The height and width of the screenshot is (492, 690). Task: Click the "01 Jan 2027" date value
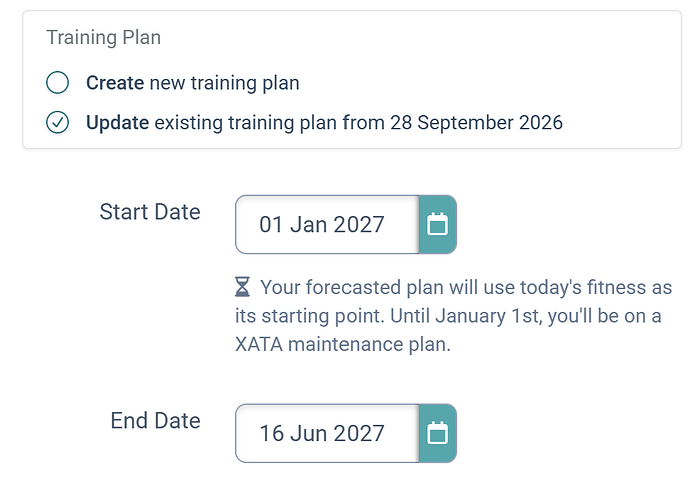[x=322, y=224]
